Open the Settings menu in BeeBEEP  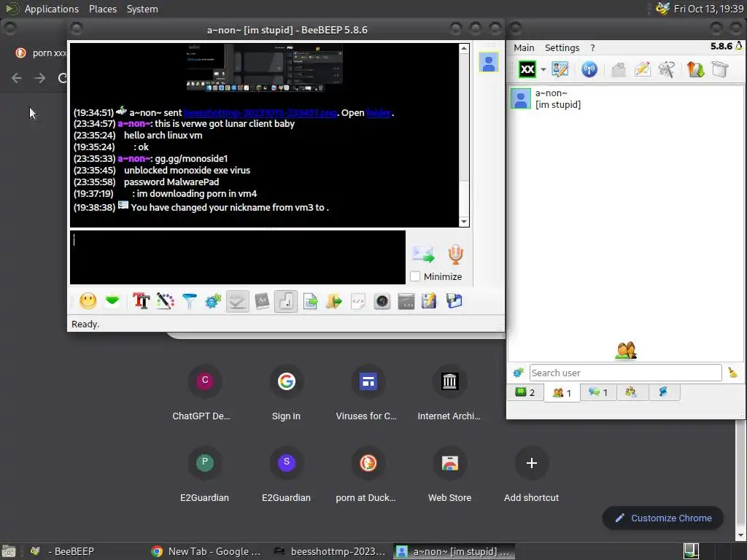562,47
